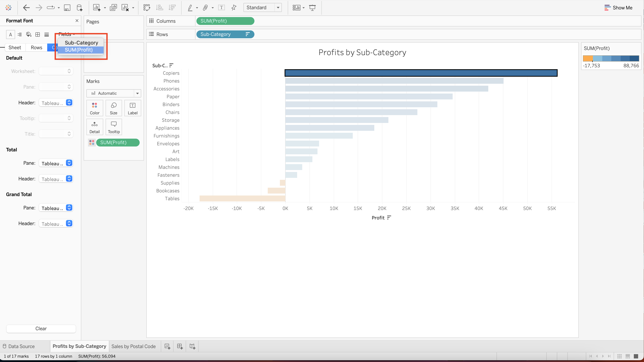Click the Swap Rows and Columns icon
The width and height of the screenshot is (644, 362).
(x=147, y=8)
